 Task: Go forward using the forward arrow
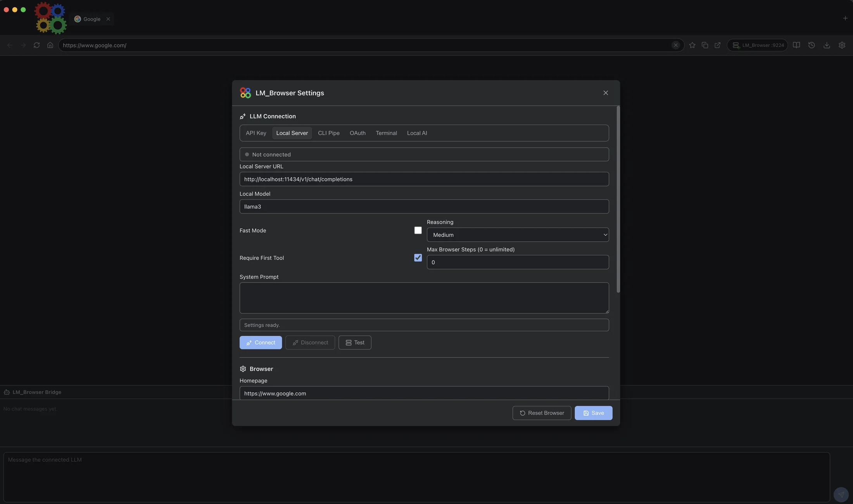(23, 45)
